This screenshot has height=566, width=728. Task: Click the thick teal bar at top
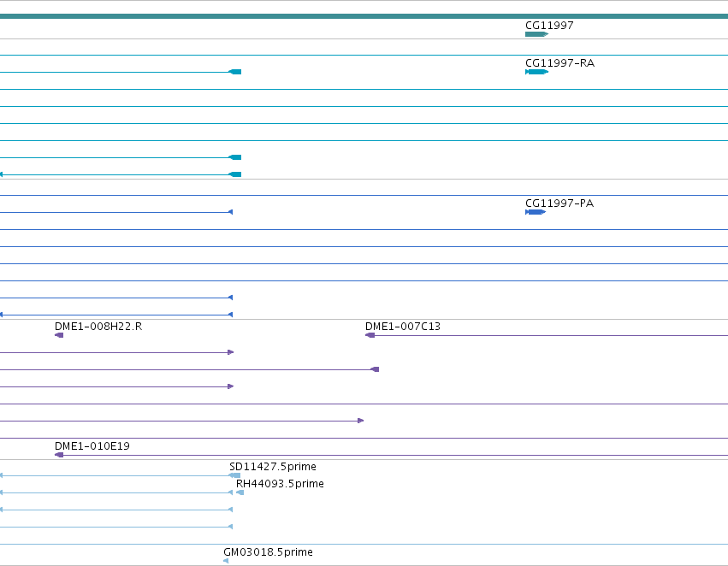[x=364, y=16]
